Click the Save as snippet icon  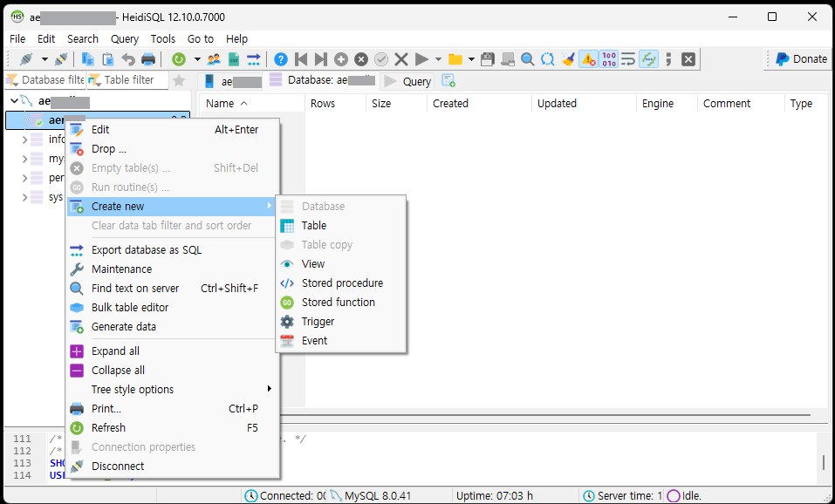(508, 59)
